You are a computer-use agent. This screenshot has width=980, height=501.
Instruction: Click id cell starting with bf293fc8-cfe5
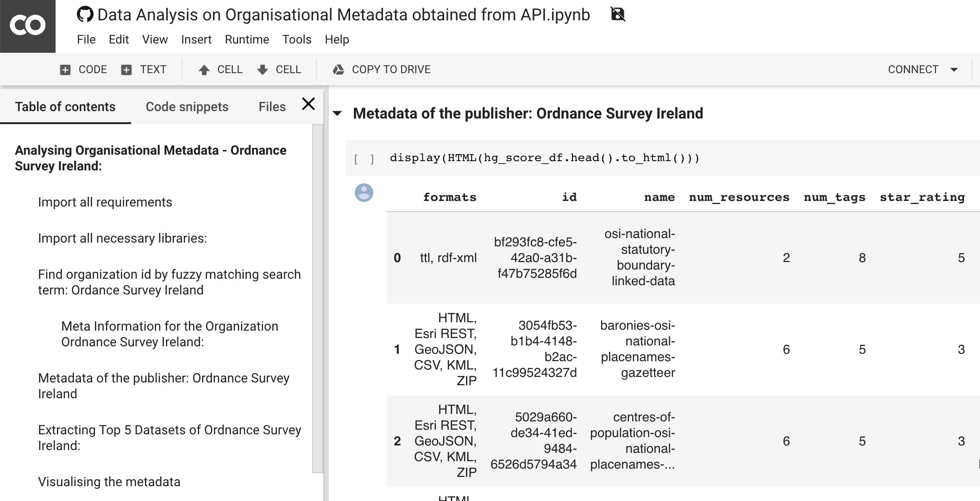535,257
